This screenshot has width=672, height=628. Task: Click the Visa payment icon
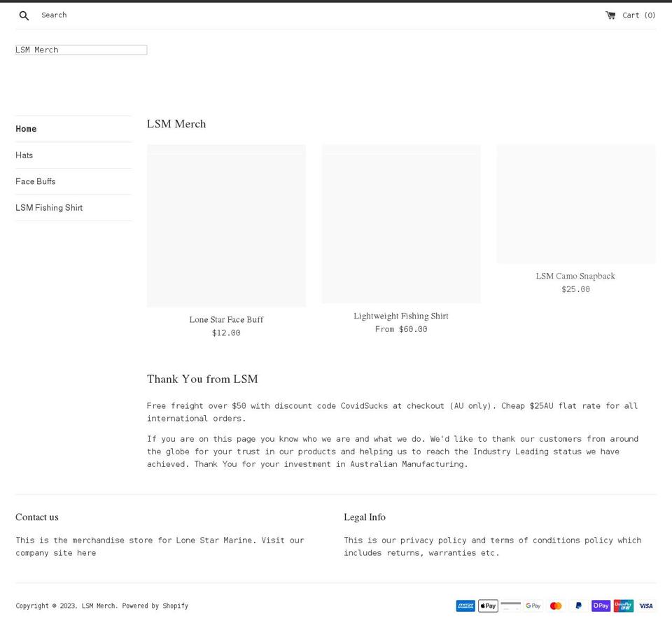646,606
